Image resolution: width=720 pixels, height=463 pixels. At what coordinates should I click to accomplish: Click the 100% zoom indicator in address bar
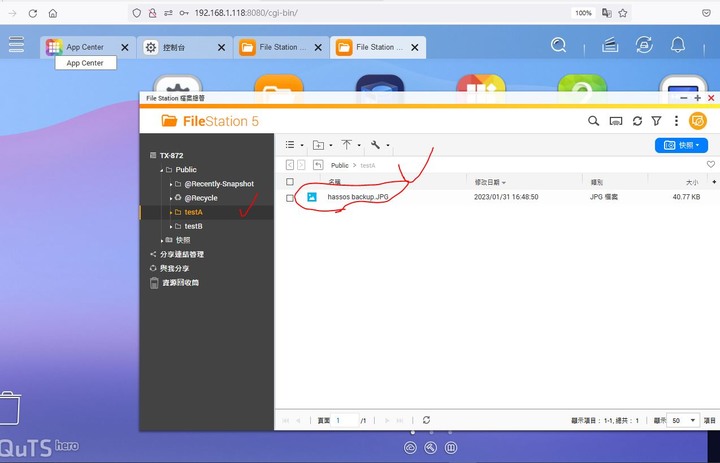pos(583,13)
